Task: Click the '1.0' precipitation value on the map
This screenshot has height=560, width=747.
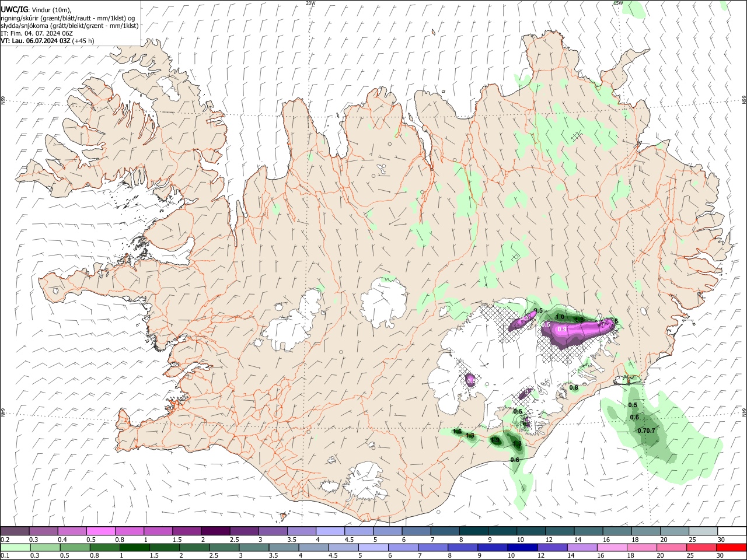Action: pyautogui.click(x=560, y=317)
